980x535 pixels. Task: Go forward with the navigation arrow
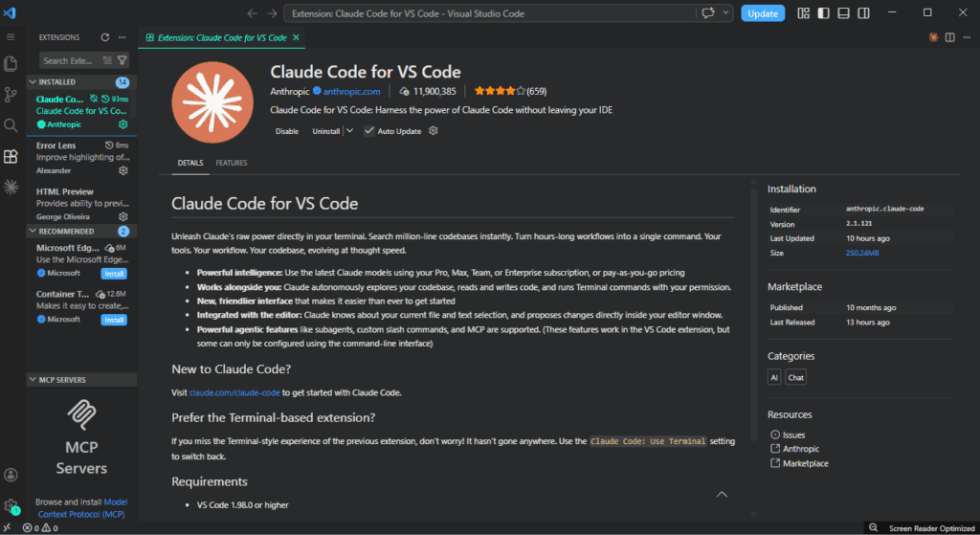(x=273, y=13)
